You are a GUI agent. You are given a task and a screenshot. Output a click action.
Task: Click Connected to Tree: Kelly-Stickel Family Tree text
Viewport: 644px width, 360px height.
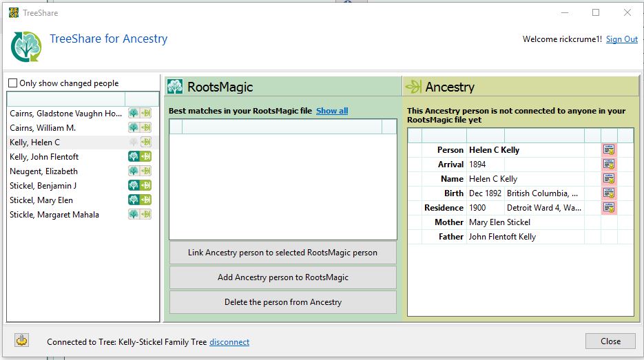click(127, 342)
